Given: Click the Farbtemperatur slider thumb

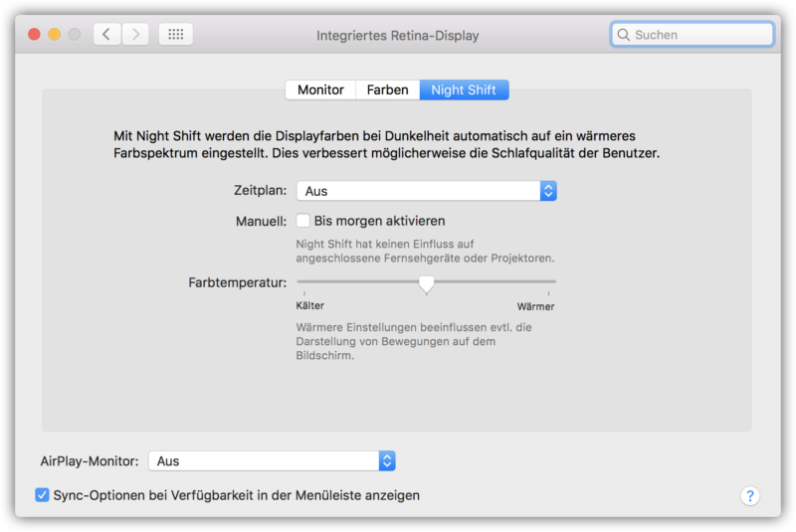Looking at the screenshot, I should [x=427, y=284].
